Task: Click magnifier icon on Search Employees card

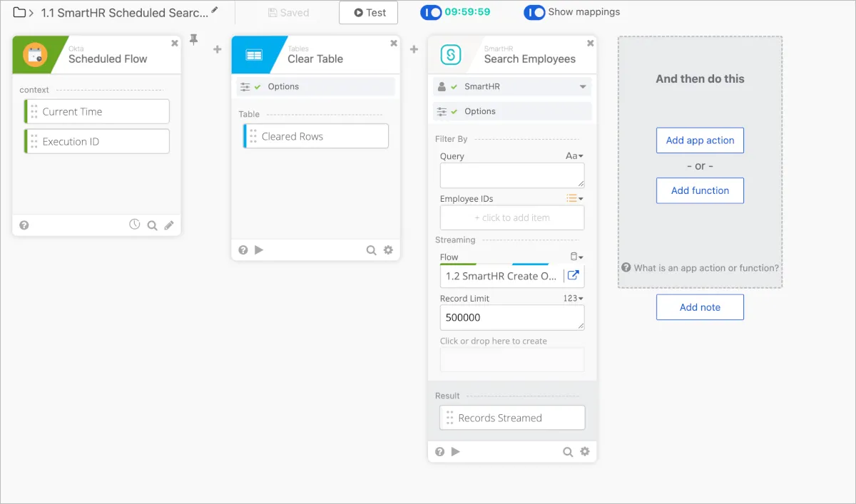Action: point(568,451)
